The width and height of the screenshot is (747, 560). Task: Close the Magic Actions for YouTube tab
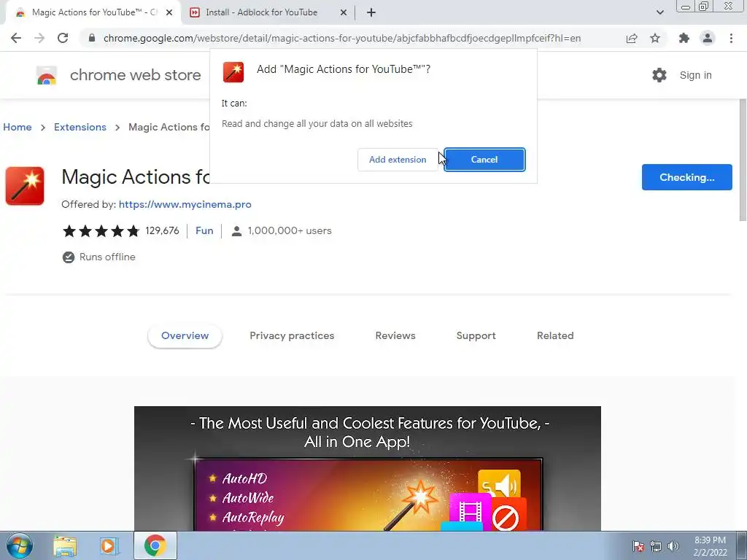click(169, 13)
